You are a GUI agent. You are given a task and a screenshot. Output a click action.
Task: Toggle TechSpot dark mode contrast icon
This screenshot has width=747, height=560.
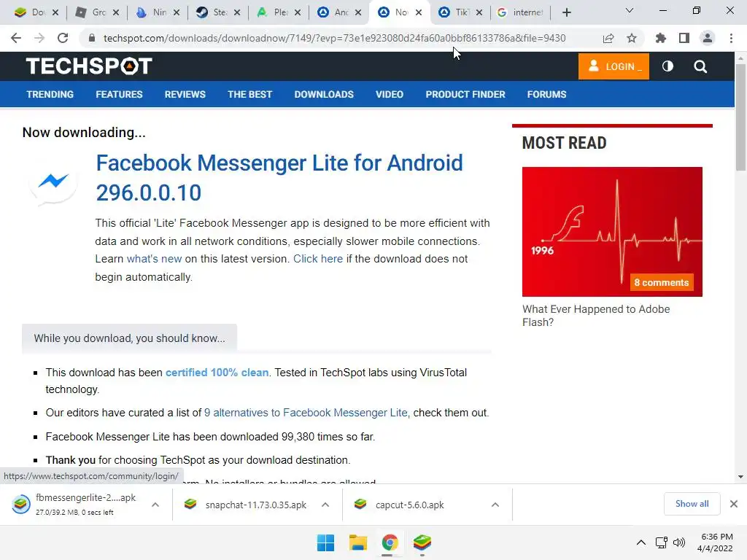coord(667,66)
